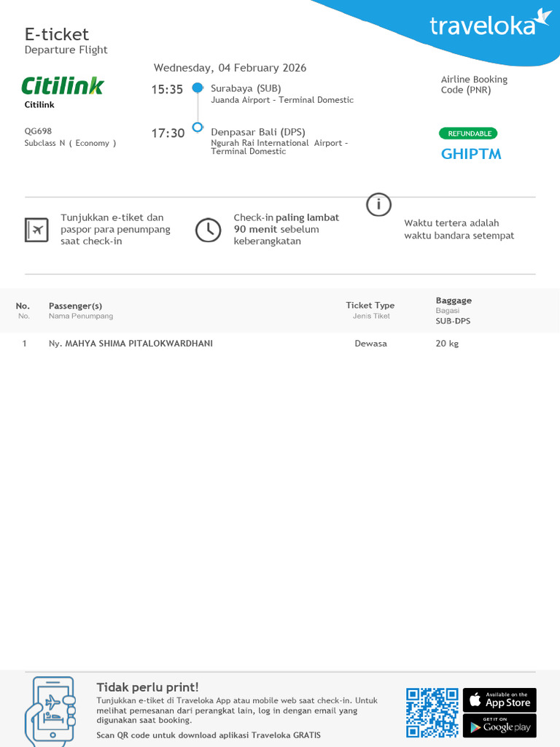Image resolution: width=560 pixels, height=747 pixels.
Task: Click the clock check-in time icon
Action: [208, 230]
